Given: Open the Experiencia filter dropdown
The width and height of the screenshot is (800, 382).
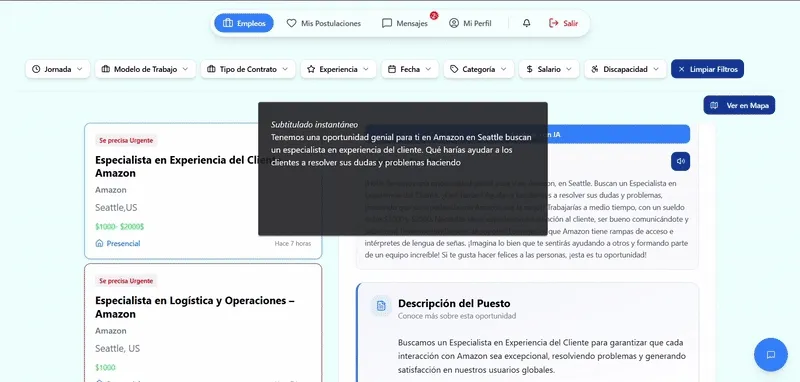Looking at the screenshot, I should (x=338, y=69).
